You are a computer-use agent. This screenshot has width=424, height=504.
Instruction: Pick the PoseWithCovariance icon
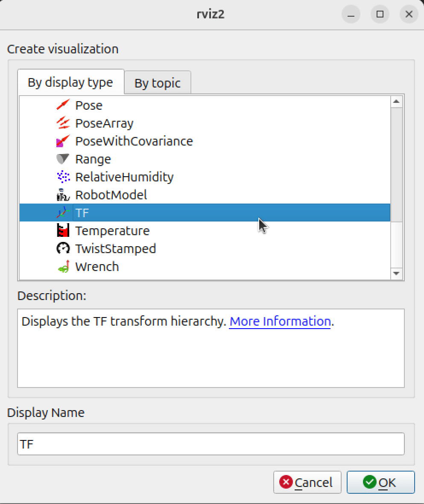[63, 141]
